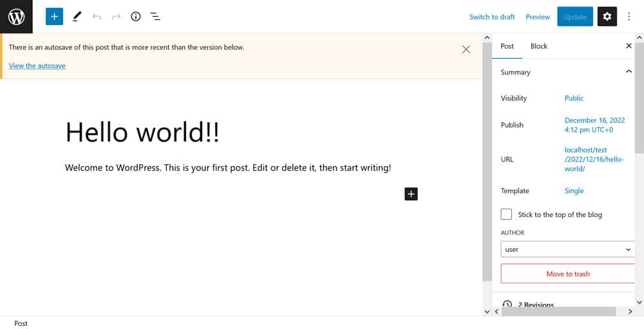Click the WordPress logo icon
This screenshot has height=329, width=644.
click(16, 17)
